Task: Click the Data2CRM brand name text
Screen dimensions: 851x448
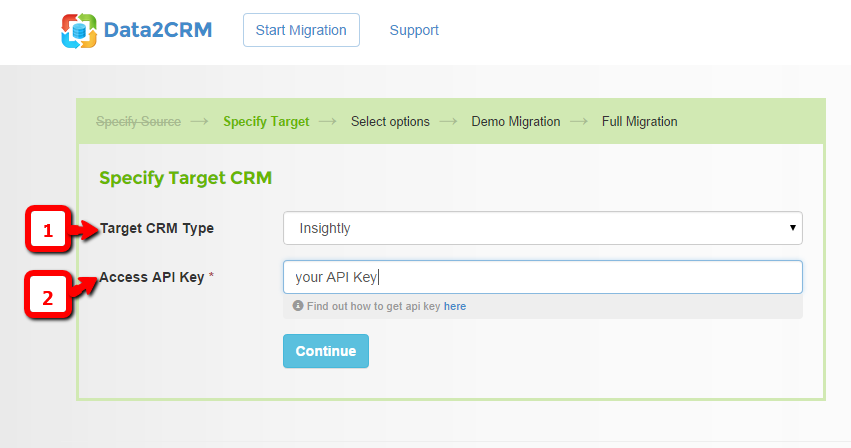Action: click(x=158, y=30)
